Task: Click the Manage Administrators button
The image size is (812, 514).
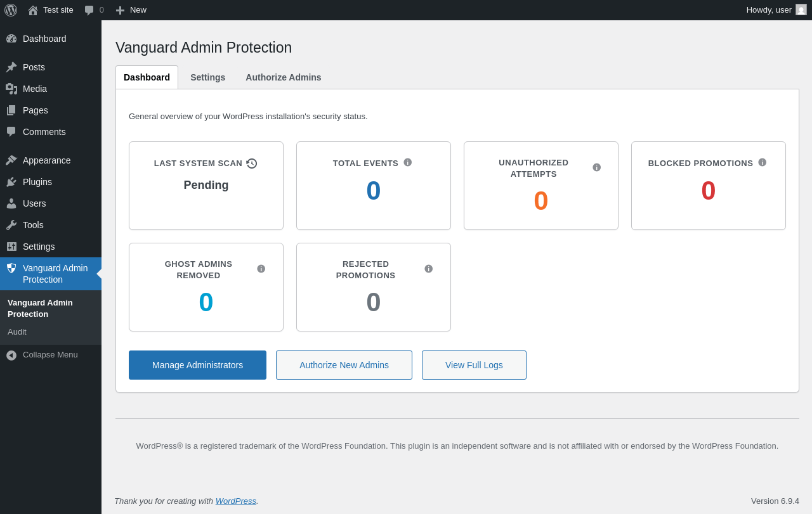Action: tap(197, 365)
